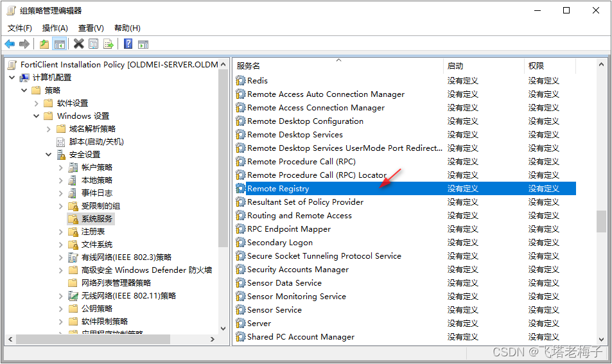Go back with the blue left arrow
Image resolution: width=612 pixels, height=364 pixels.
10,44
